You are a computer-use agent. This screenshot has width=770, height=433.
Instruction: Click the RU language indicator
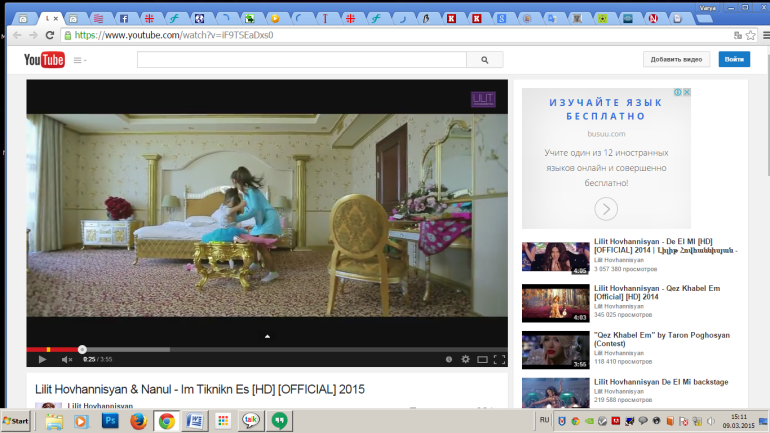[544, 420]
